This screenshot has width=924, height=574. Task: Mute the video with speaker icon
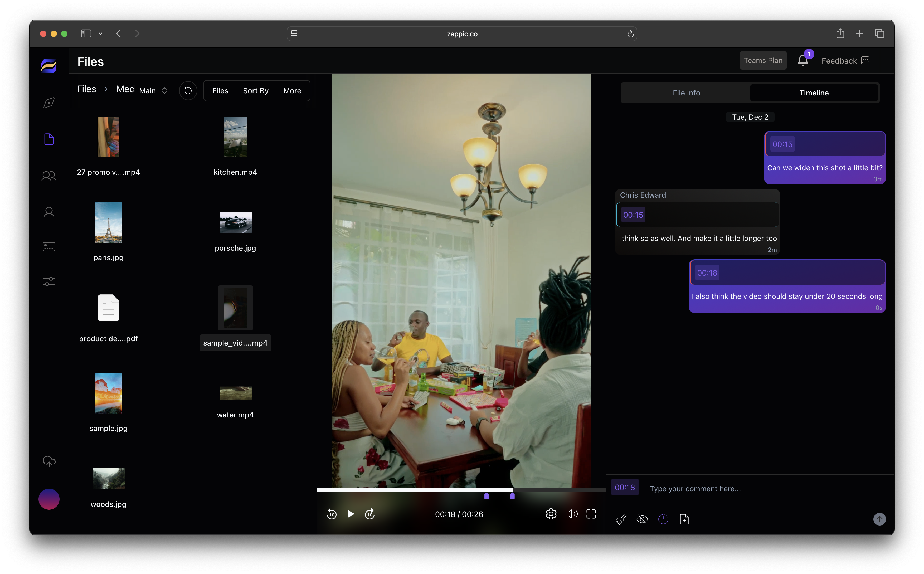pos(571,514)
